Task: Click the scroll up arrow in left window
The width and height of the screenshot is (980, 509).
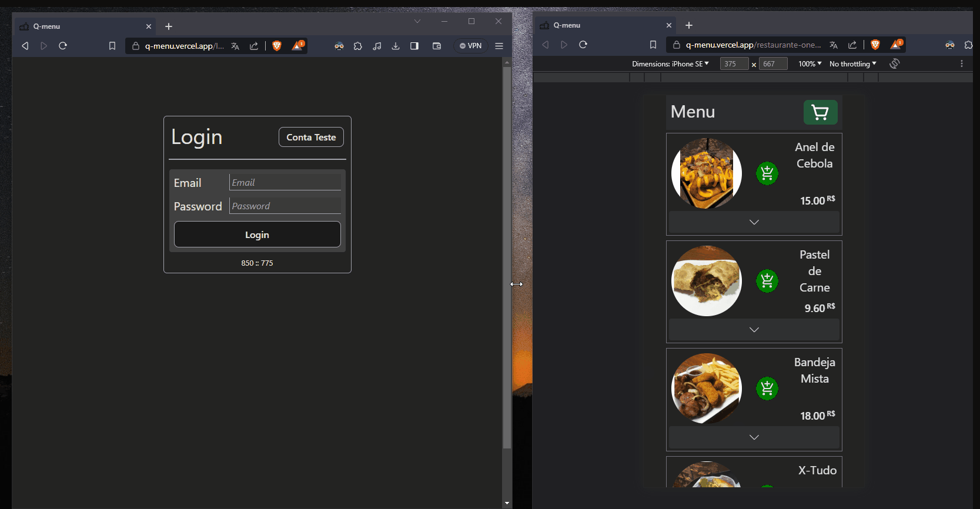Action: [x=507, y=62]
